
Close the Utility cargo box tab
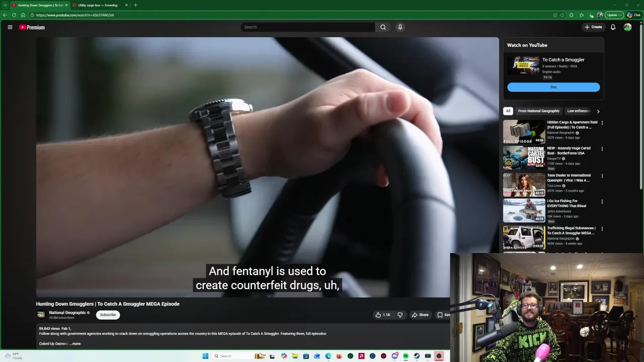(126, 5)
